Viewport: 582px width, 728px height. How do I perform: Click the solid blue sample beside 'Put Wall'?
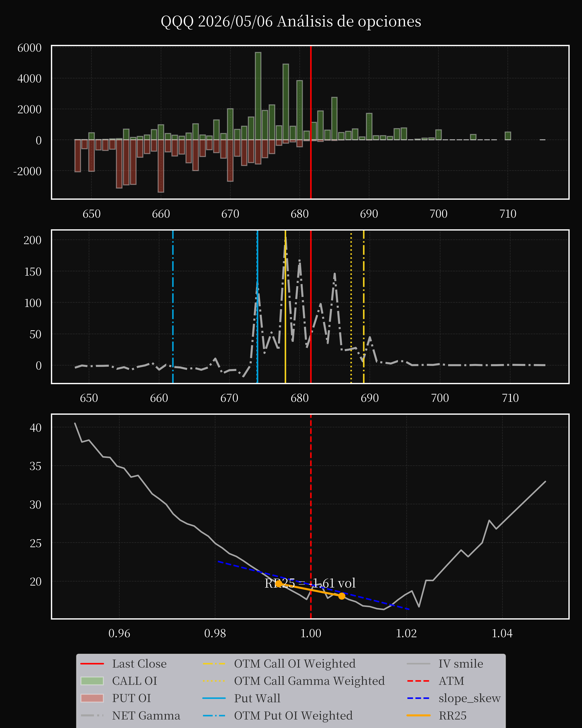214,698
